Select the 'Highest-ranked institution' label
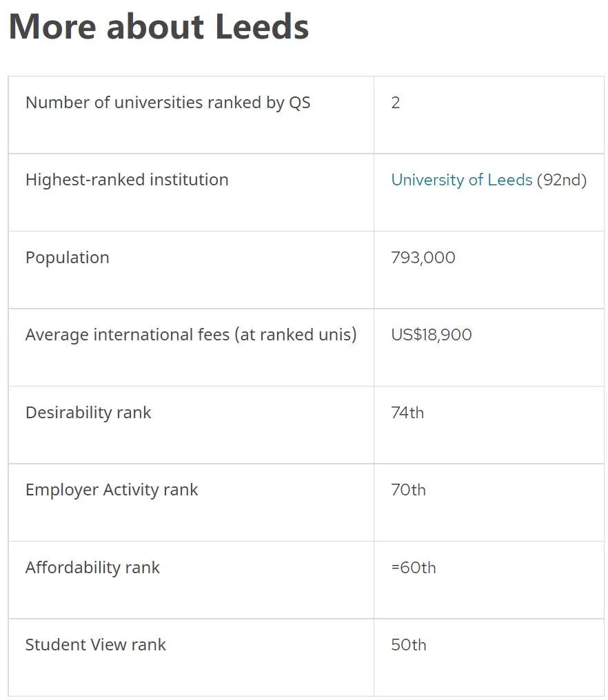Viewport: 608px width, 700px height. (x=127, y=180)
